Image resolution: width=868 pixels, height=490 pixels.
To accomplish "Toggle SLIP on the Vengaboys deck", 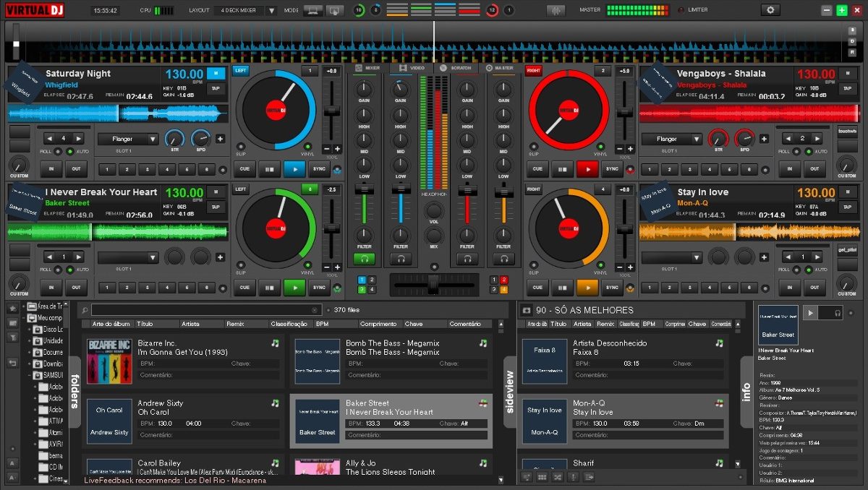I will click(x=533, y=146).
